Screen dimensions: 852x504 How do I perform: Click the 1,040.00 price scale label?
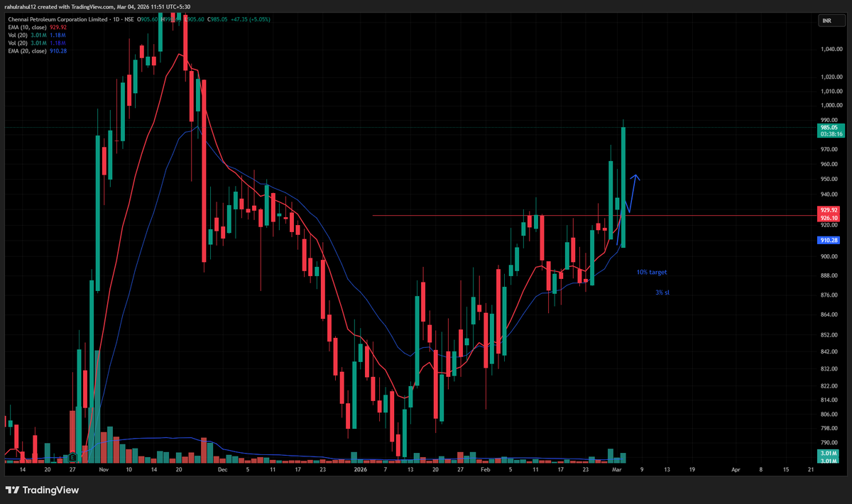click(x=831, y=50)
